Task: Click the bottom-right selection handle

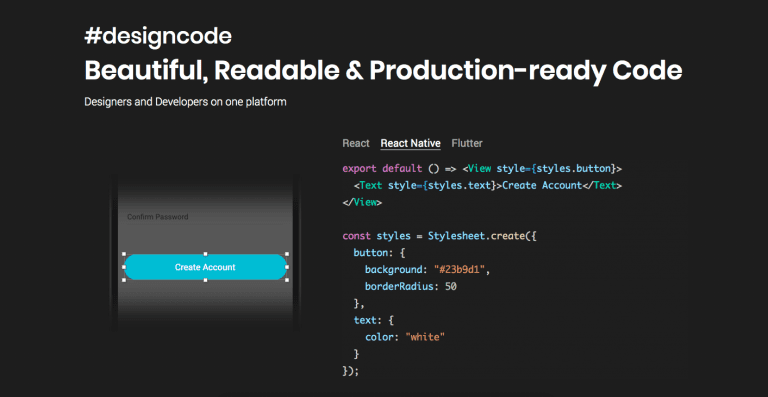Action: (x=287, y=280)
